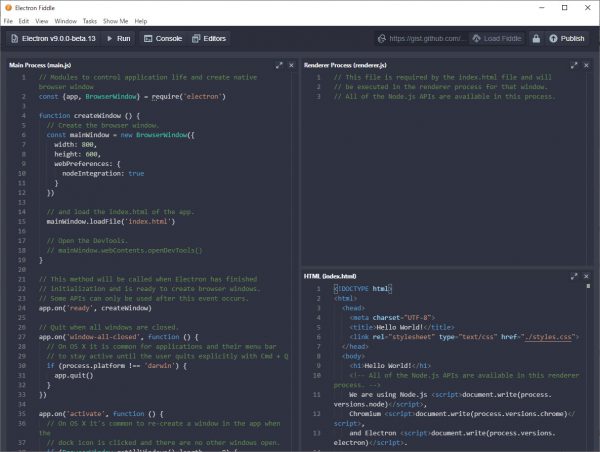The height and width of the screenshot is (452, 600).
Task: Open the Help menu
Action: tap(141, 21)
